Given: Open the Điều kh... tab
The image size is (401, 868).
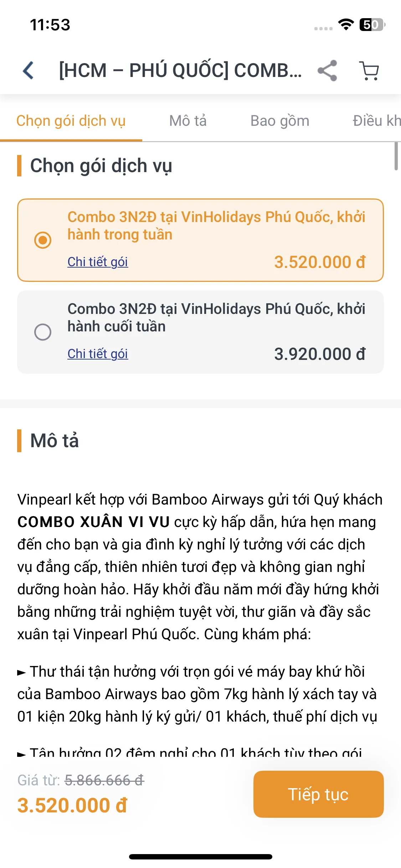Looking at the screenshot, I should click(377, 121).
